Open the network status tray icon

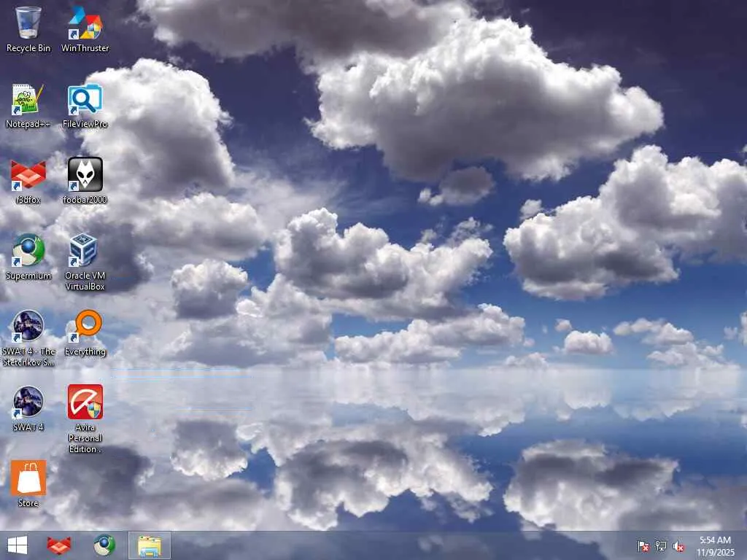point(661,546)
